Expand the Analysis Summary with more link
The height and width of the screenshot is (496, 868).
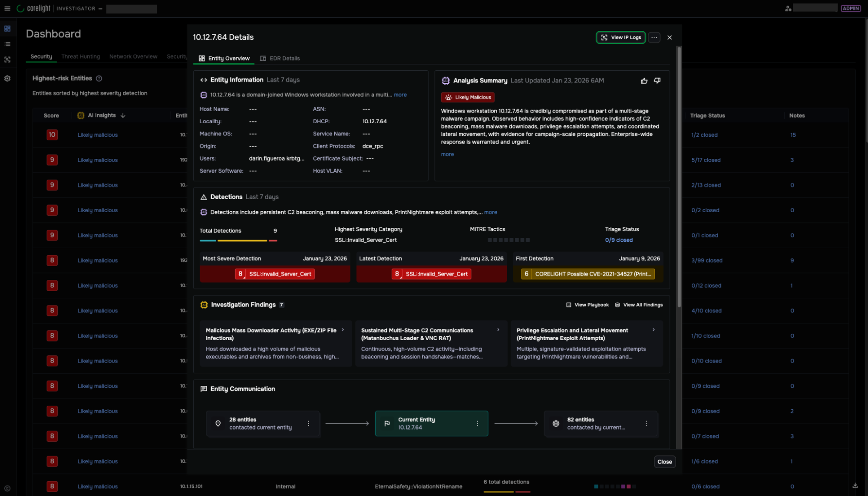click(447, 154)
